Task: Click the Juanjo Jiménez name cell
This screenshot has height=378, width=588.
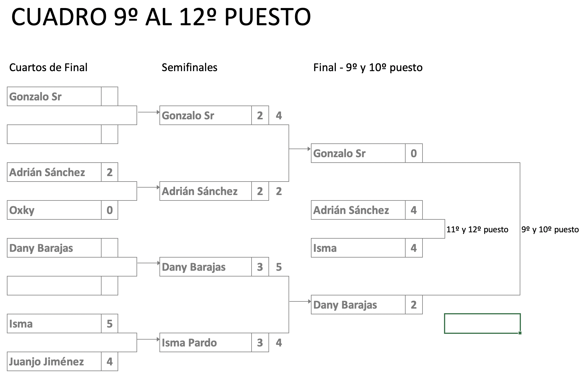Action: 54,361
